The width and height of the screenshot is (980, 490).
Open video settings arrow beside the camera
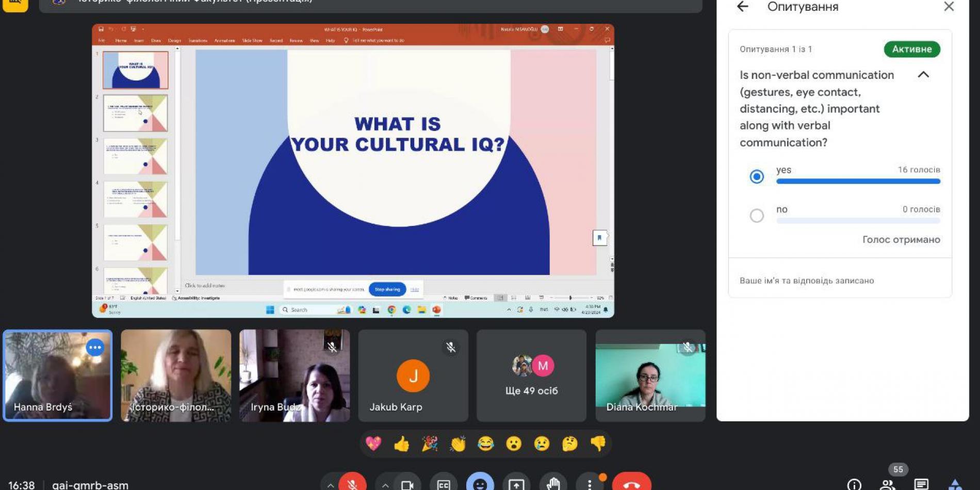pos(385,485)
